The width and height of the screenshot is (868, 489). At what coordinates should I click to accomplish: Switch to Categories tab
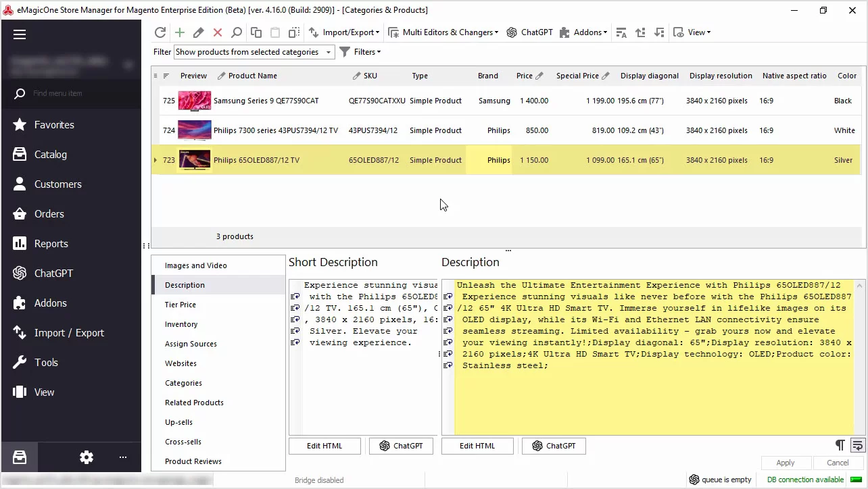(x=218, y=383)
